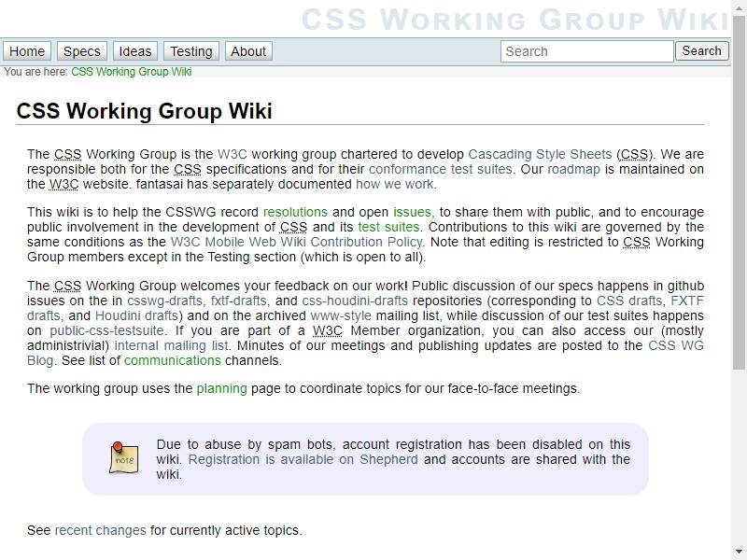Follow the breadcrumb link CSS Working Group Wiki
This screenshot has width=747, height=560.
pyautogui.click(x=132, y=72)
